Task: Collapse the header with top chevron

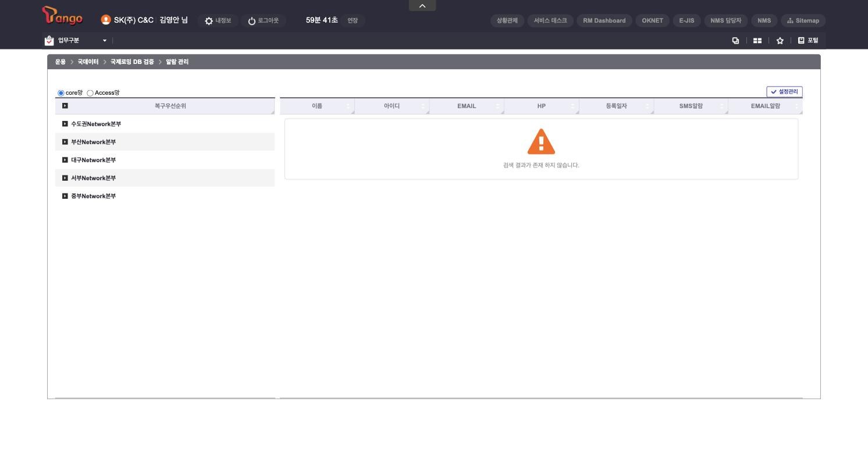Action: point(422,6)
